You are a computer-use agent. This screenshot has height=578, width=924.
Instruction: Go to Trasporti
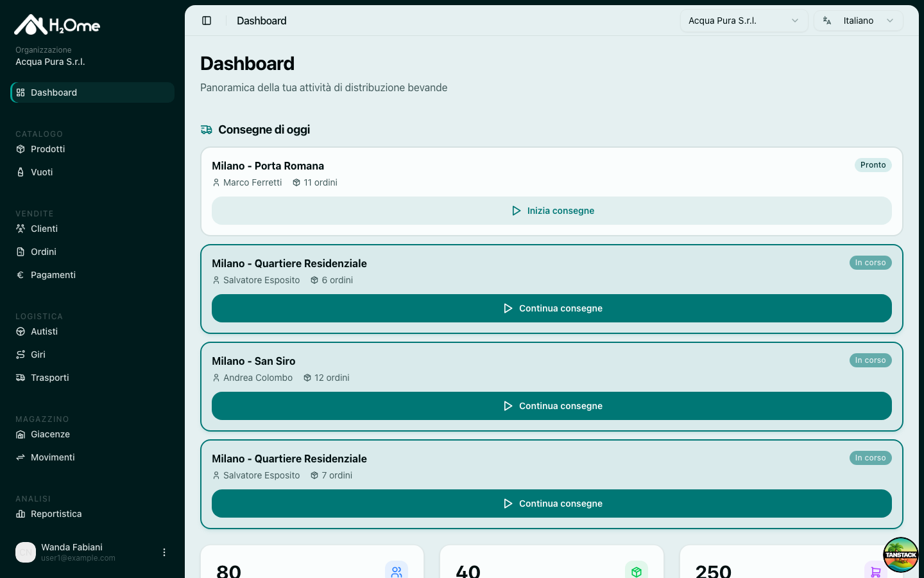point(92,378)
